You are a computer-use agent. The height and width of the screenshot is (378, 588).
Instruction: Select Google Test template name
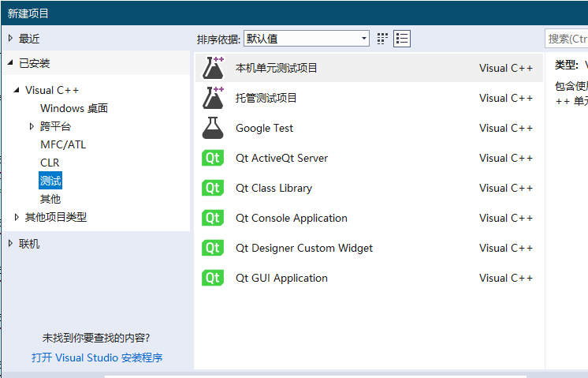pos(264,128)
